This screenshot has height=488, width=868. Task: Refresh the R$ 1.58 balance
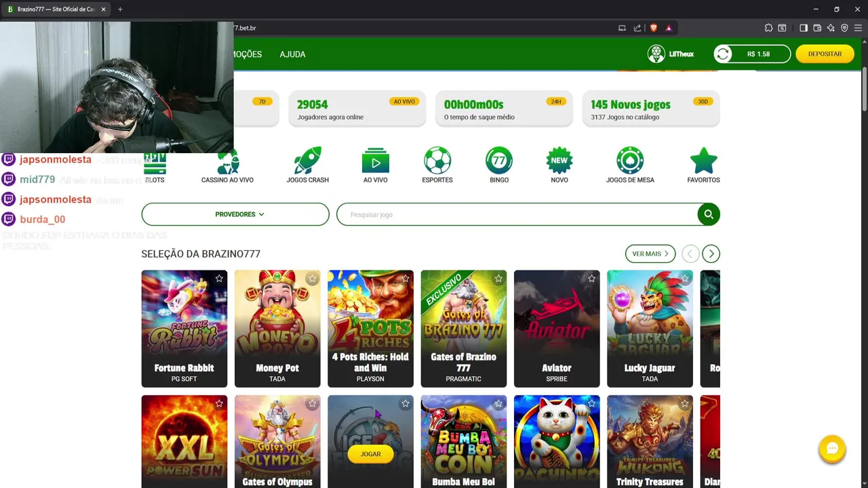(723, 54)
